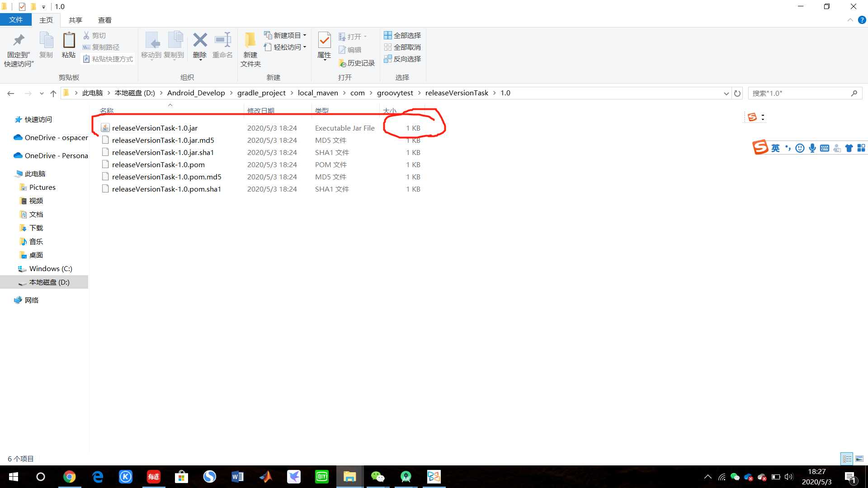Click Paste Shortcut command
This screenshot has width=868, height=488.
[x=108, y=59]
